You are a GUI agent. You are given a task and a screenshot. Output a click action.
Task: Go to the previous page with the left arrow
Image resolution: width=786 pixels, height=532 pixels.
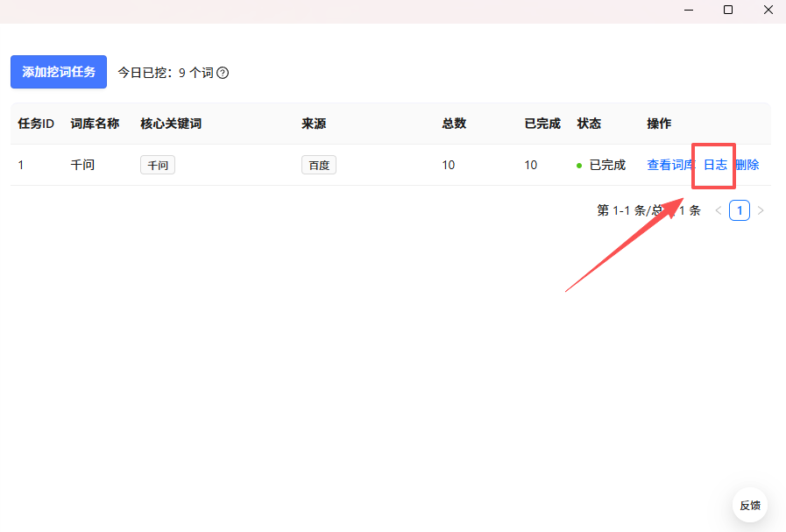[x=719, y=210]
